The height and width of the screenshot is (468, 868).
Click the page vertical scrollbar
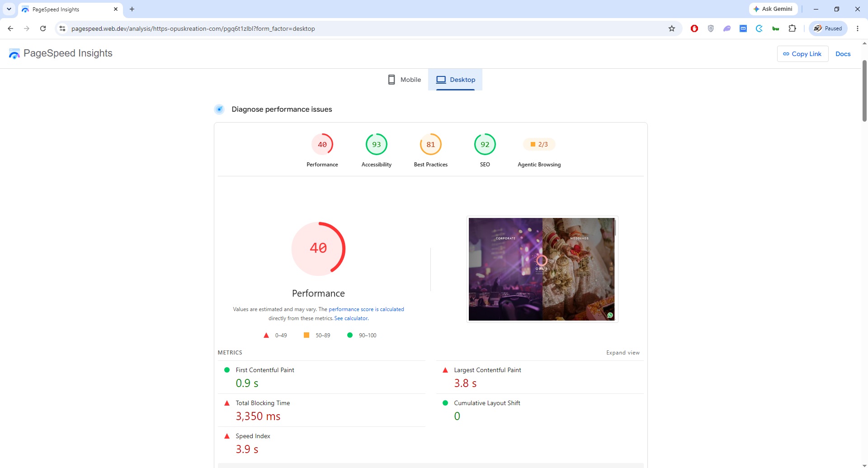[864, 90]
